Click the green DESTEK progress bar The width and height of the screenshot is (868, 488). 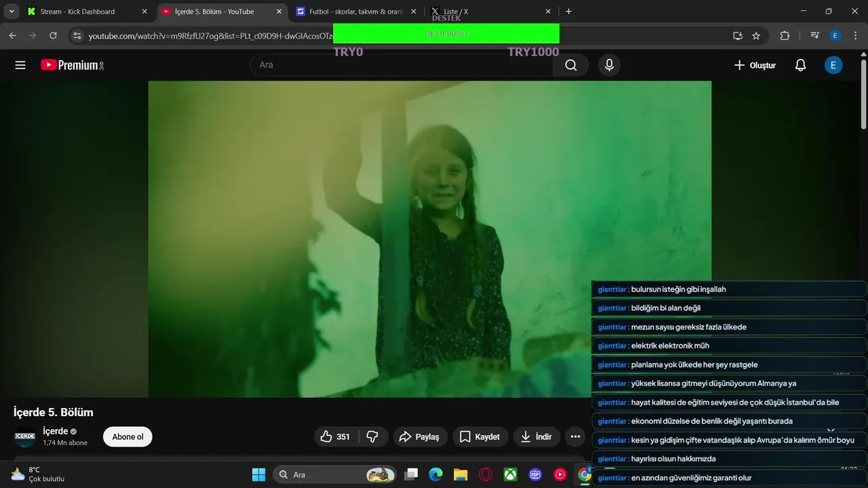[446, 33]
